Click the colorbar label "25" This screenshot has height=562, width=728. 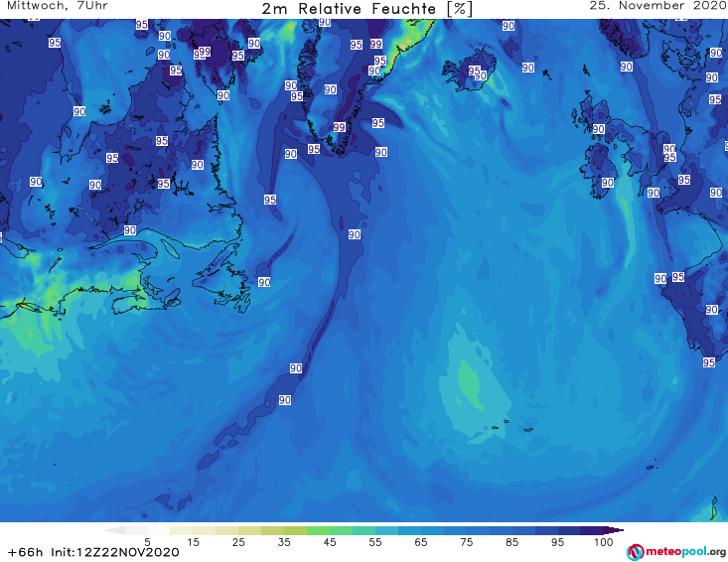click(x=238, y=542)
